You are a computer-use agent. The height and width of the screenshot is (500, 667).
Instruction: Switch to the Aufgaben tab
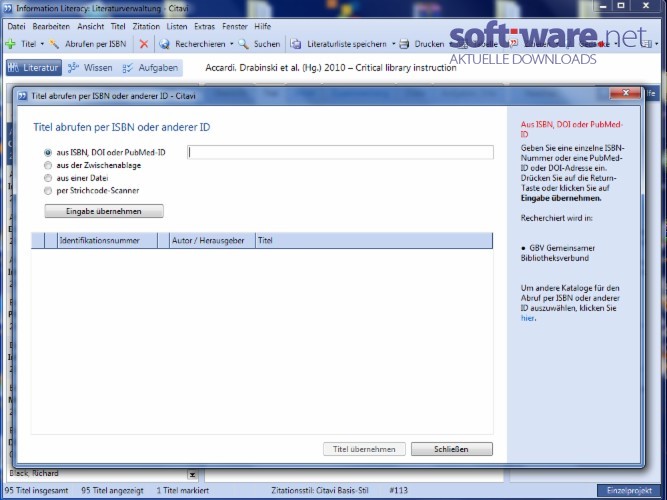tap(150, 68)
